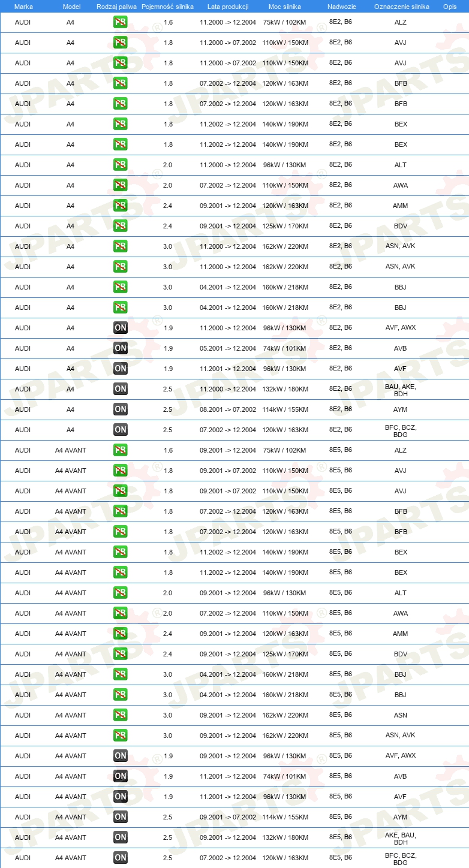This screenshot has height=868, width=469.
Task: Click the Oznaczenie silnika column header
Action: (x=401, y=7)
